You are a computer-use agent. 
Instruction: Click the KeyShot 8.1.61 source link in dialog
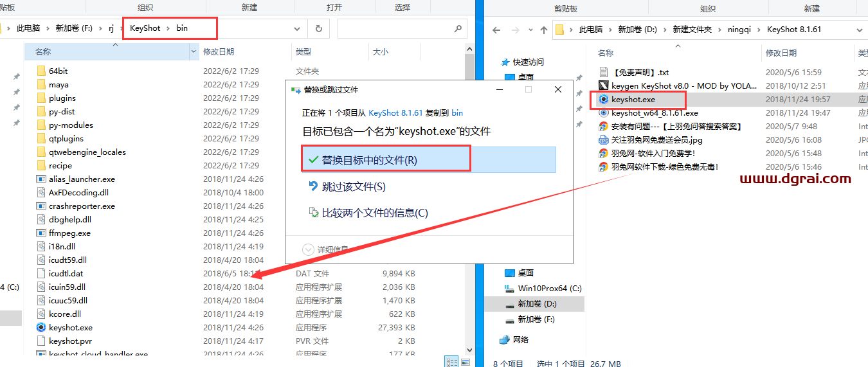[395, 112]
